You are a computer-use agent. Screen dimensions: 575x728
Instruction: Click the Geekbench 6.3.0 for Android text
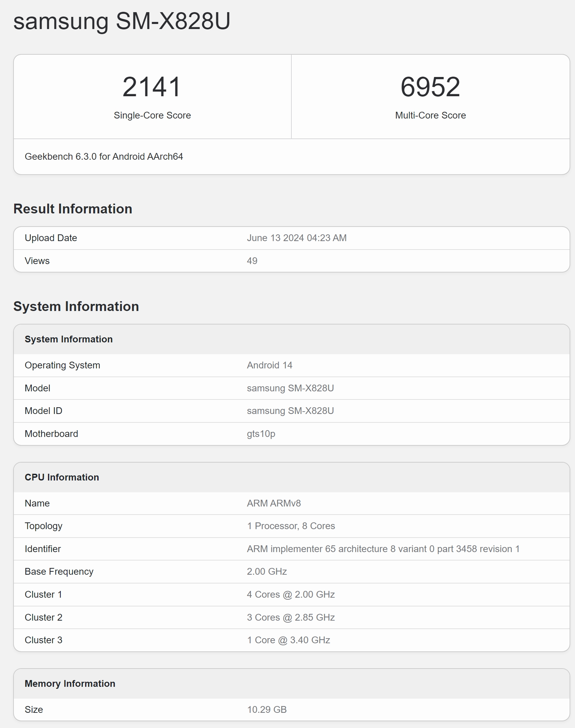[x=104, y=157]
